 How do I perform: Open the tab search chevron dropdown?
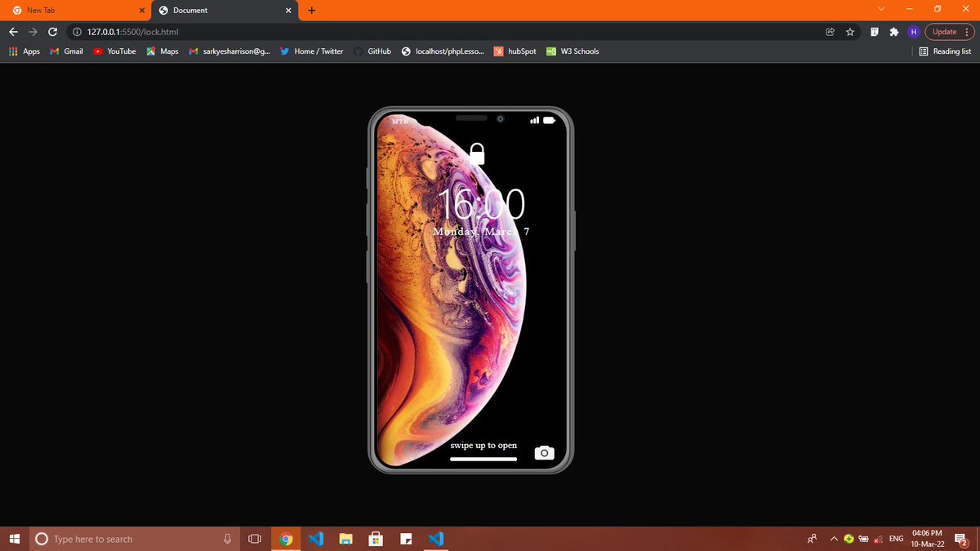pyautogui.click(x=881, y=9)
